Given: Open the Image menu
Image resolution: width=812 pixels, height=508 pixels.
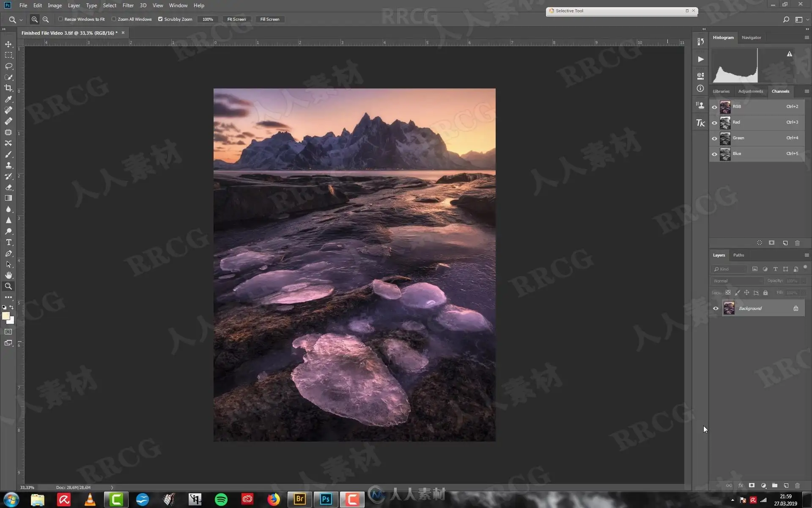Looking at the screenshot, I should coord(55,6).
